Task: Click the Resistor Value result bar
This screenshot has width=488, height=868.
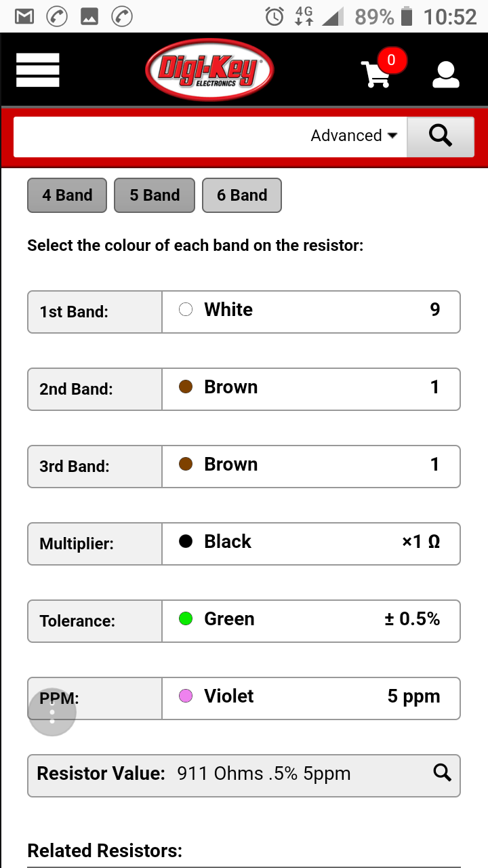Action: (x=244, y=775)
